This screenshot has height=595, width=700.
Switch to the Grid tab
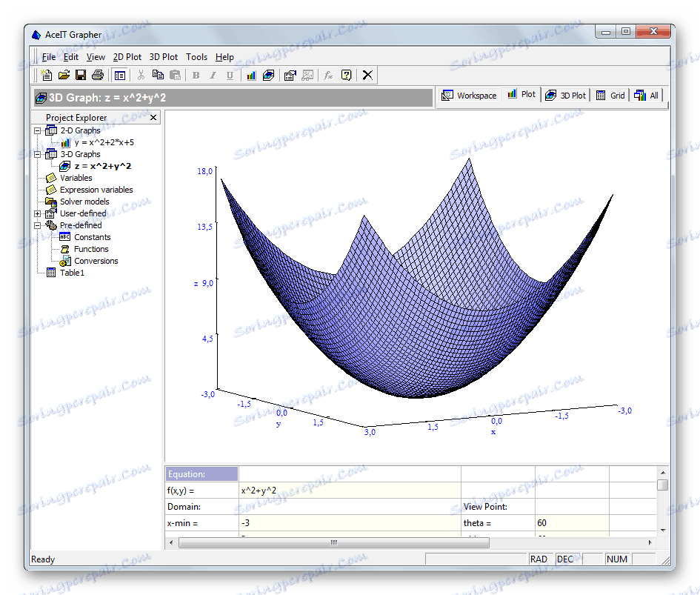(610, 96)
